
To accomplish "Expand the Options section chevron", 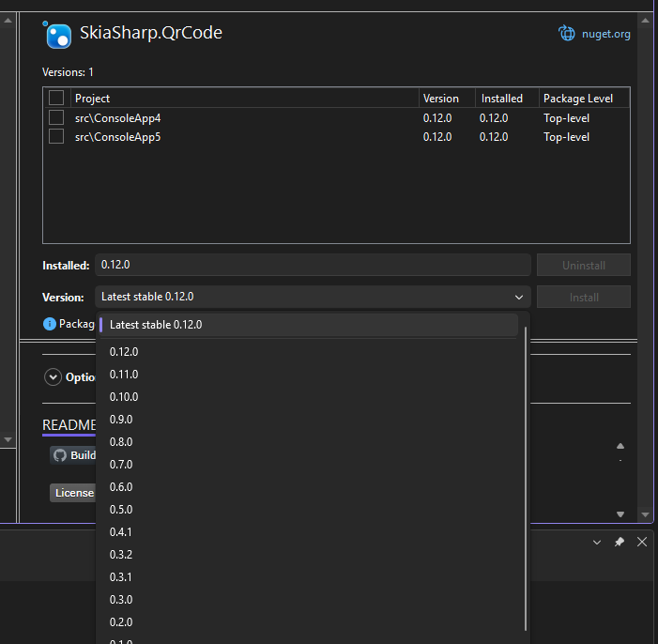I will [x=53, y=376].
